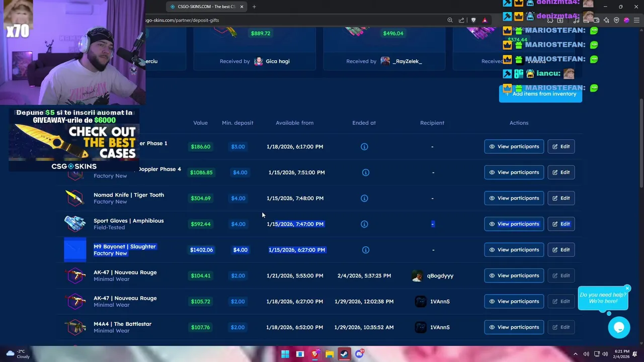
Task: Click the Sport Gloves Amphibious item image
Action: pyautogui.click(x=75, y=224)
